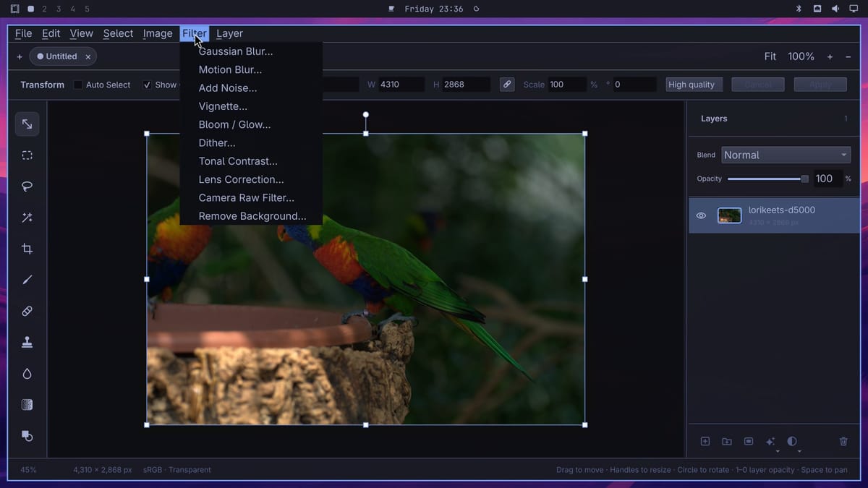Close the Untitled tab
868x488 pixels.
pyautogui.click(x=88, y=56)
